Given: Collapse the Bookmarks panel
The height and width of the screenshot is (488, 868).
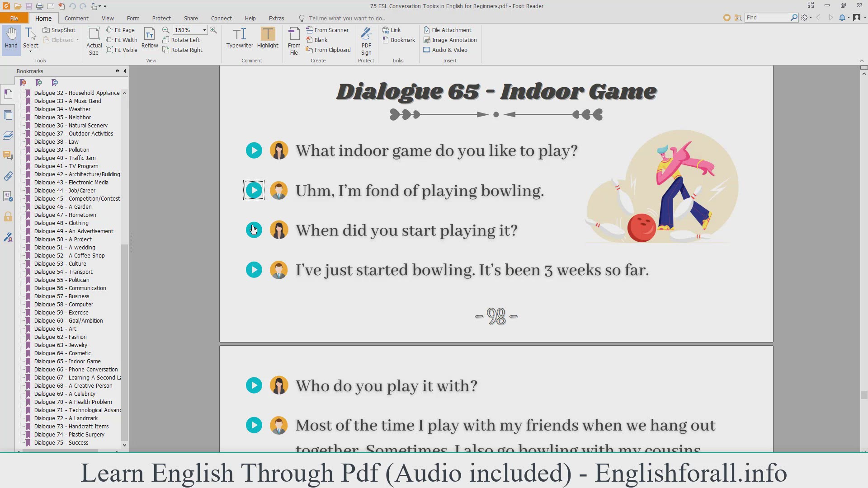Looking at the screenshot, I should 125,71.
